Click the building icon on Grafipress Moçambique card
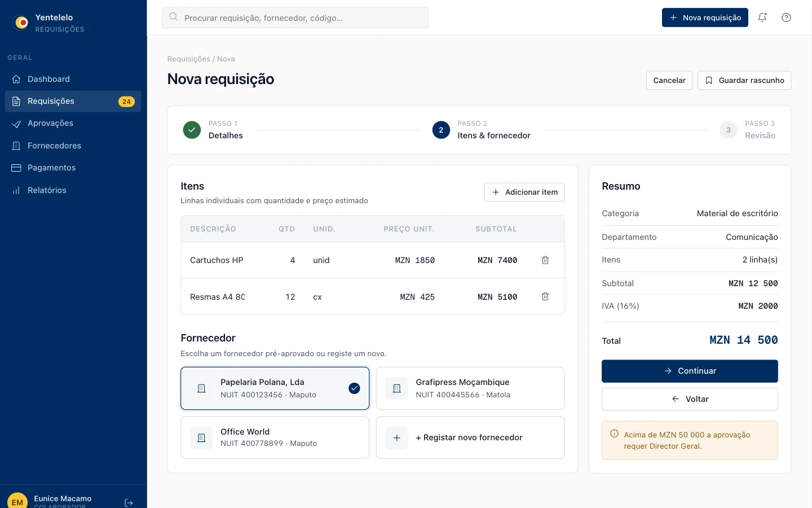 397,388
